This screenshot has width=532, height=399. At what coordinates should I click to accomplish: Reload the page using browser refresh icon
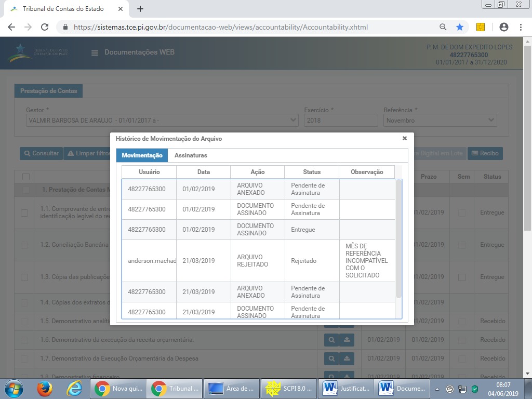click(45, 27)
